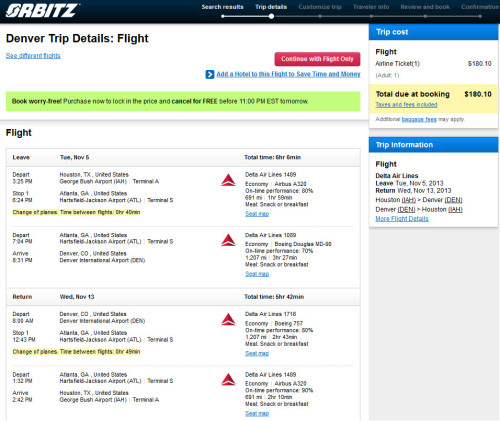Click Delta logo for flight 1716 from Denver

click(x=228, y=319)
